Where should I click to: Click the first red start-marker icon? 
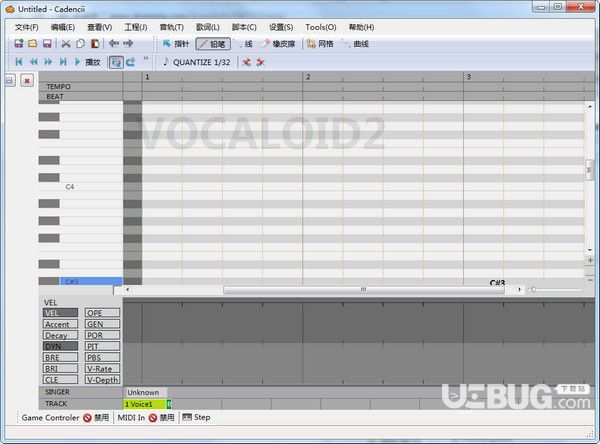pyautogui.click(x=246, y=62)
